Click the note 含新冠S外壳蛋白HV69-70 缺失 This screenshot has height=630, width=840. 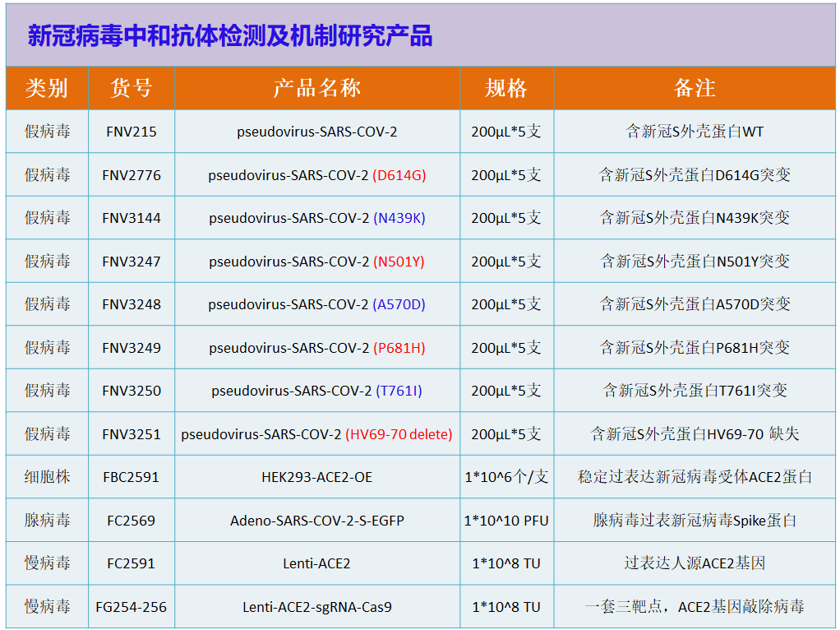coord(695,433)
